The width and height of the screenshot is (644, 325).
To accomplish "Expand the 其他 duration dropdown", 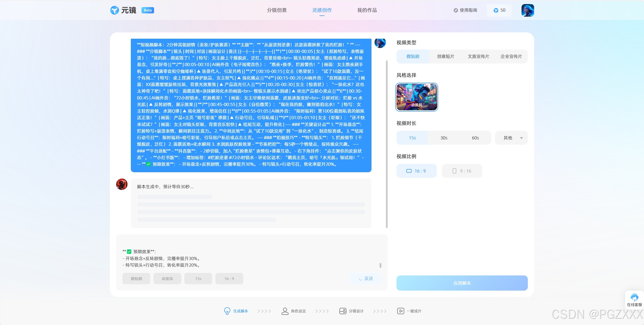I will (x=511, y=138).
